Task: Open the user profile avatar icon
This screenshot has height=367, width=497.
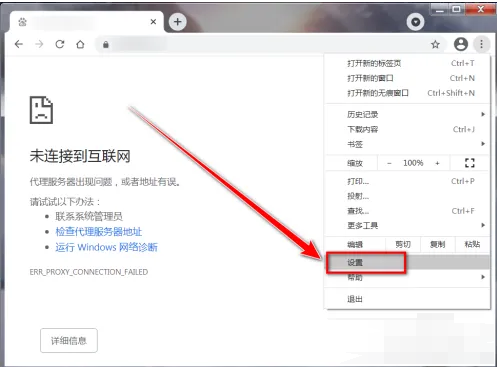Action: click(x=461, y=44)
